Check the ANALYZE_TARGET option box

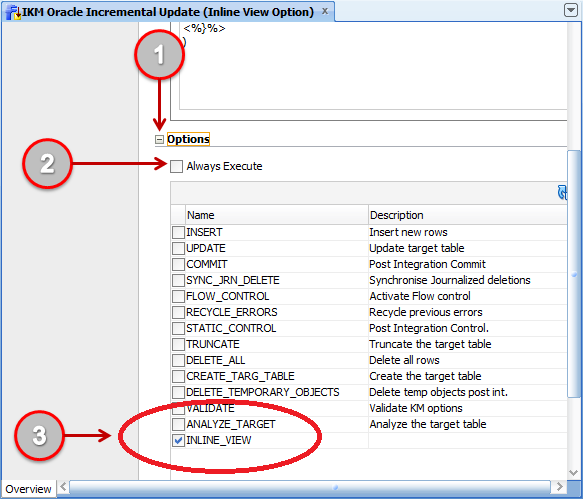178,424
